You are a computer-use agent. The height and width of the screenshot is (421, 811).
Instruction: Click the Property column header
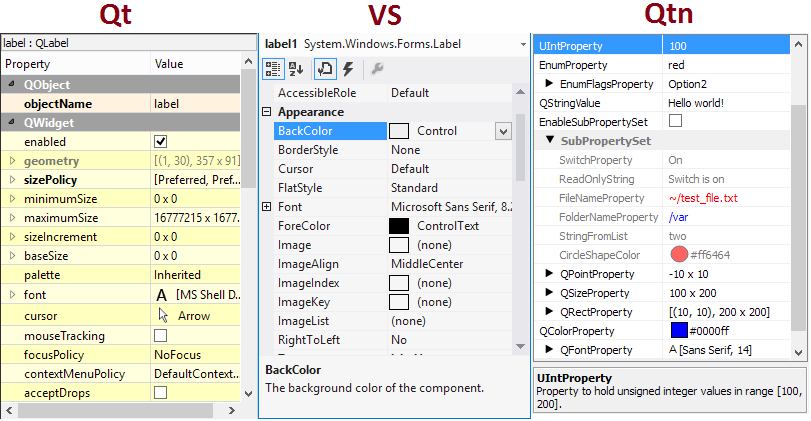(76, 64)
